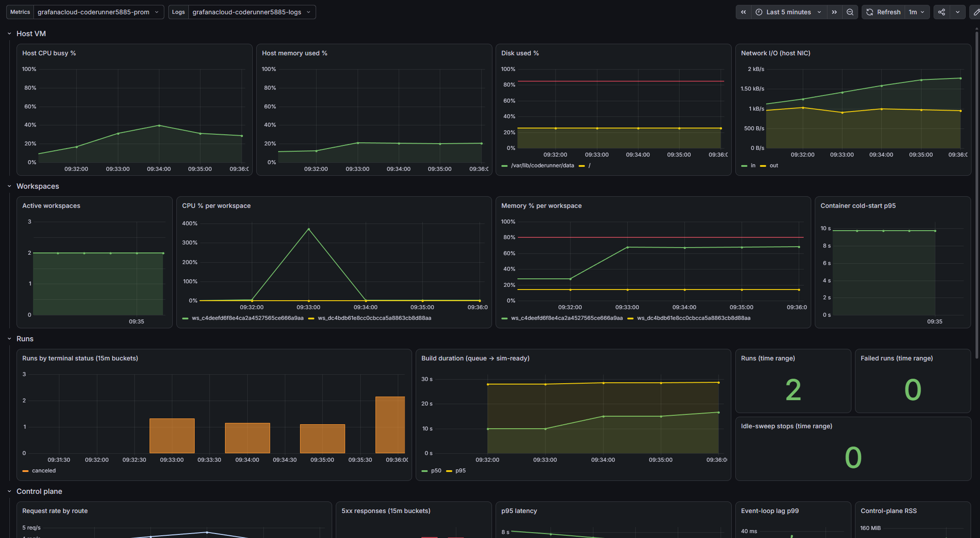
Task: Click the CPU peak point near 09:33:00
Action: click(x=309, y=229)
